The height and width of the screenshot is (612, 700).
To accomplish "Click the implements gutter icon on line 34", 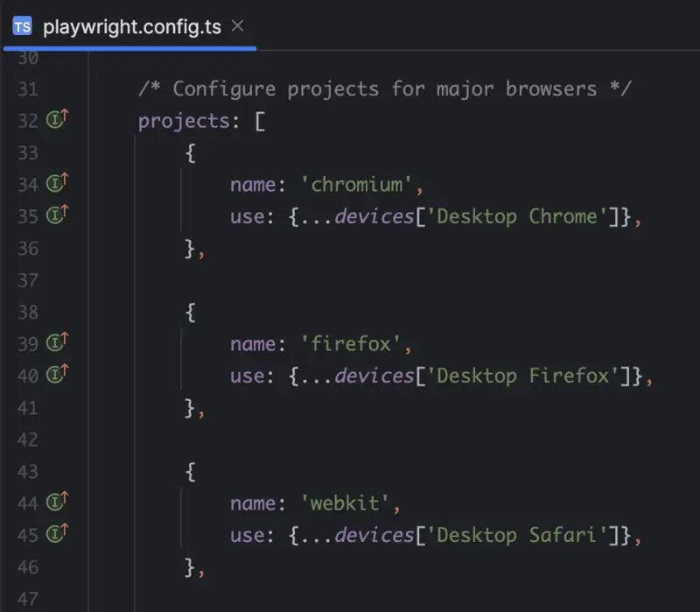I will [57, 184].
